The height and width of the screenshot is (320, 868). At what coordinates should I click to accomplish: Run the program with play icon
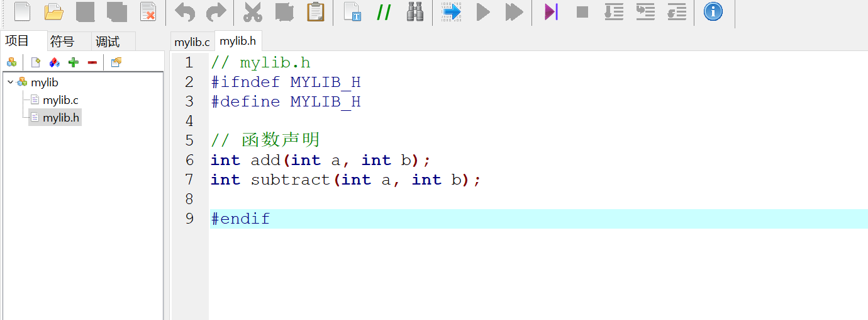click(x=483, y=11)
